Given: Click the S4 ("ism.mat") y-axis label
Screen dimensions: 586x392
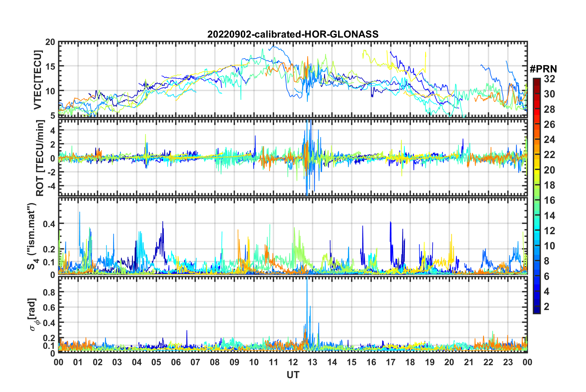Looking at the screenshot, I should (x=32, y=236).
